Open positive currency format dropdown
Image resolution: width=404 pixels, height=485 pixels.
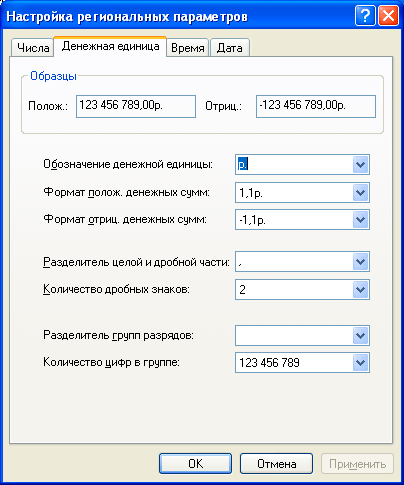360,192
